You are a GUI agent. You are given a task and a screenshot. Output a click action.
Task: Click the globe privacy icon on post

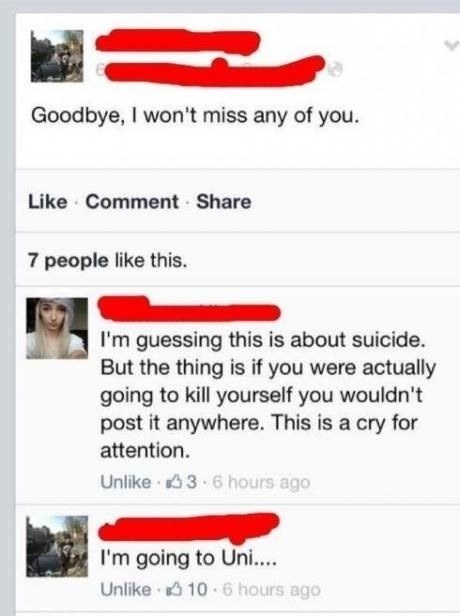[x=335, y=70]
